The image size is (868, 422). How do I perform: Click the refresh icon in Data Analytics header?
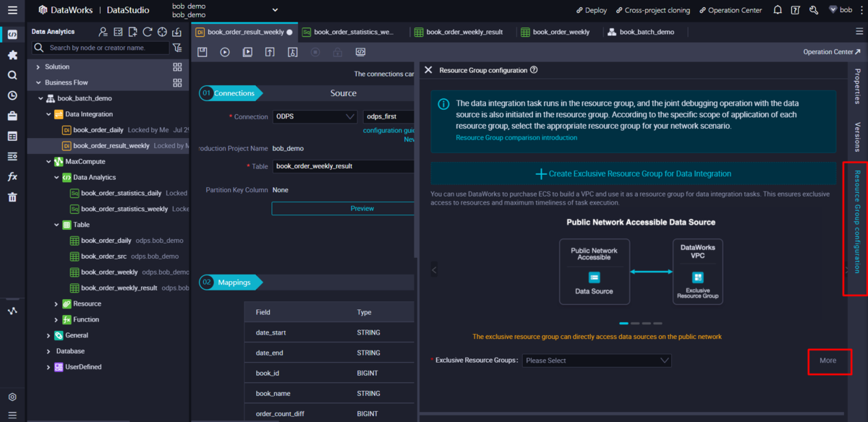[148, 32]
